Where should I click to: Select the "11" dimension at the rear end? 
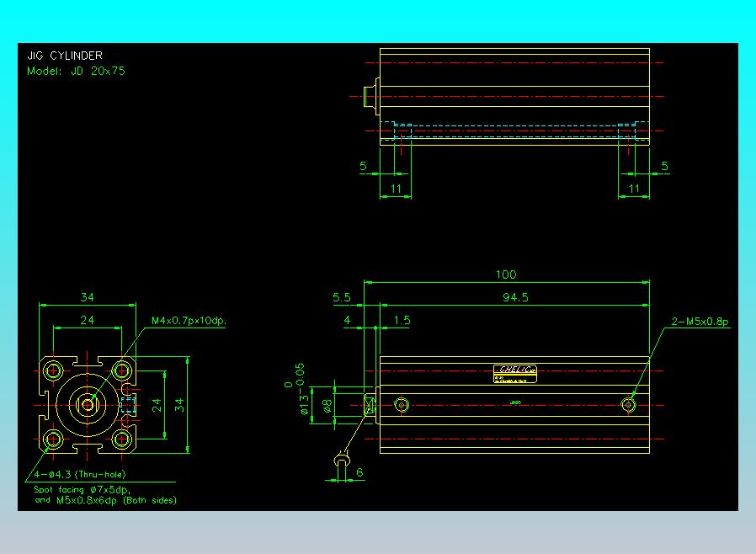point(634,189)
